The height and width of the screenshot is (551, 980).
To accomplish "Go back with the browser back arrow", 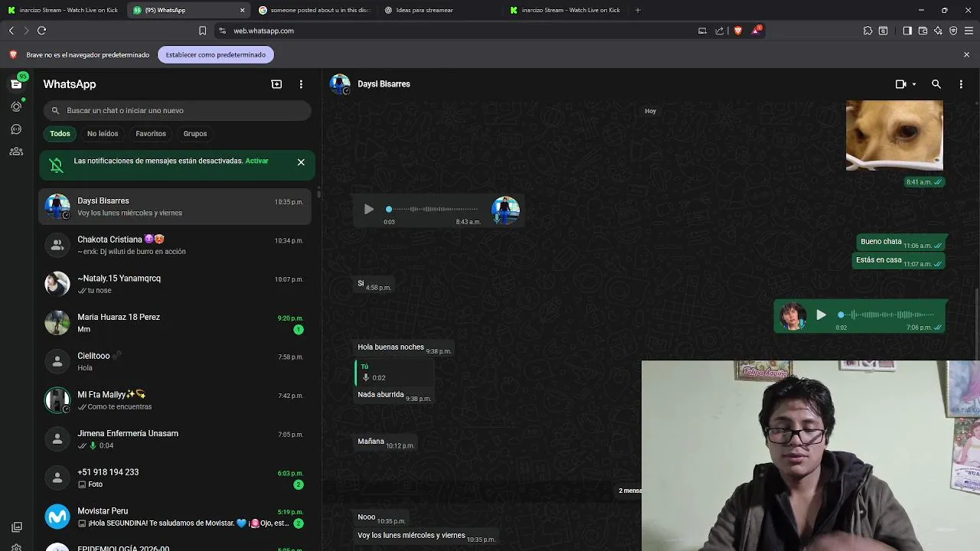I will point(11,31).
